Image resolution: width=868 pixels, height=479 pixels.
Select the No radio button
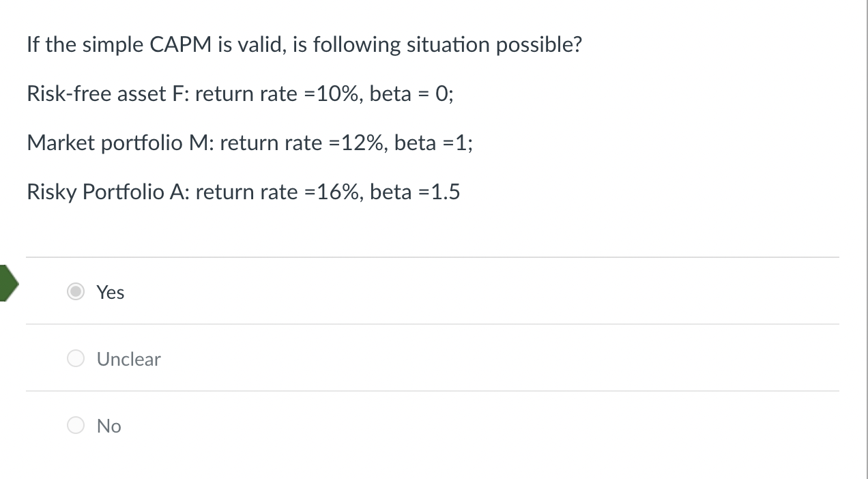(75, 425)
